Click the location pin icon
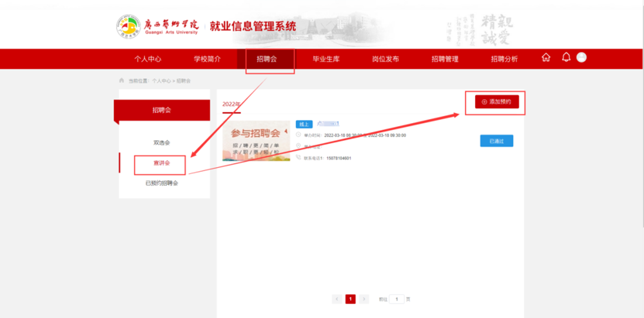Viewport: 644px width, 318px height. point(298,146)
